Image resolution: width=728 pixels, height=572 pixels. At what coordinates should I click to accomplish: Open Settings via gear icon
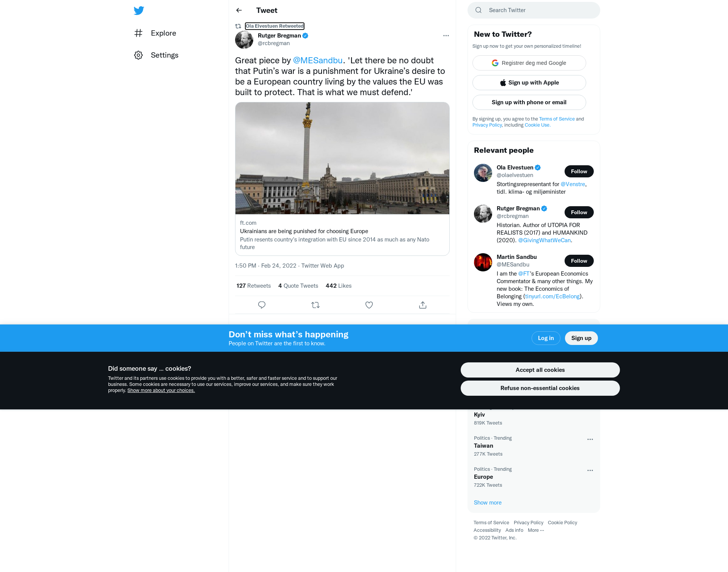click(x=138, y=55)
